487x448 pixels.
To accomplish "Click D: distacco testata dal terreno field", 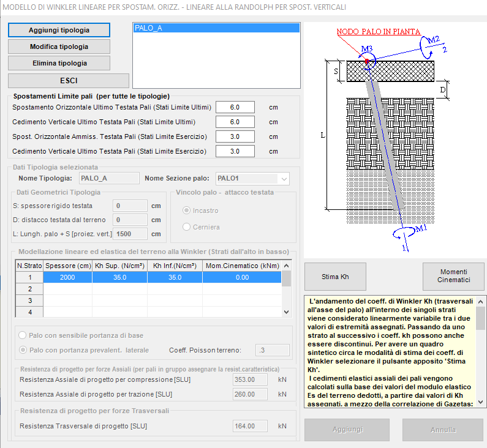I will (x=130, y=220).
